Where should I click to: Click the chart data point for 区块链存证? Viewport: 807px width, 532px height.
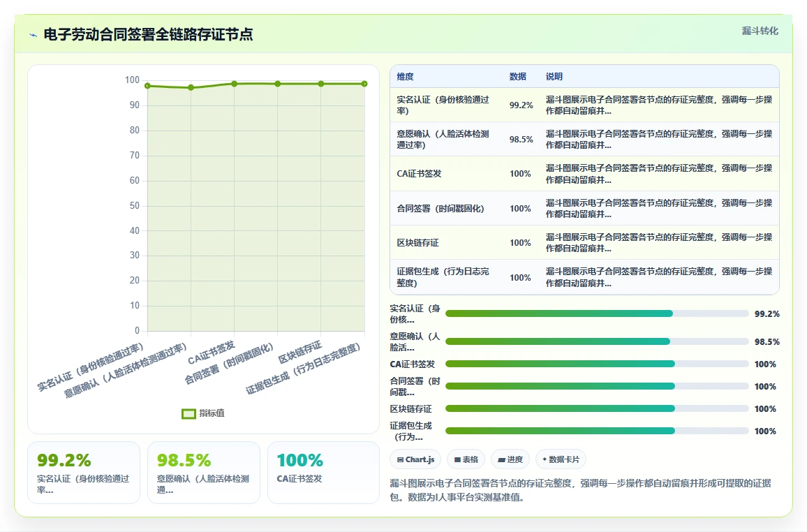click(x=321, y=84)
